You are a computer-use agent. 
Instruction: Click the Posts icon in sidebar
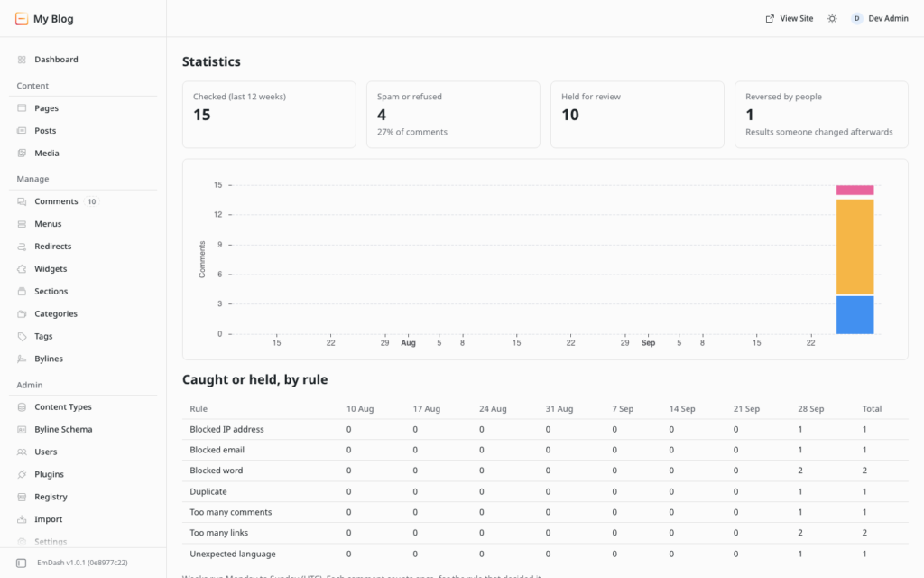[22, 130]
